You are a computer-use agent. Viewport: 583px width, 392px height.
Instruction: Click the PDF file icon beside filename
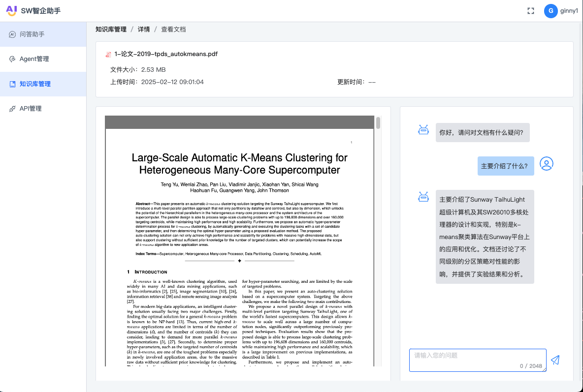pyautogui.click(x=108, y=55)
